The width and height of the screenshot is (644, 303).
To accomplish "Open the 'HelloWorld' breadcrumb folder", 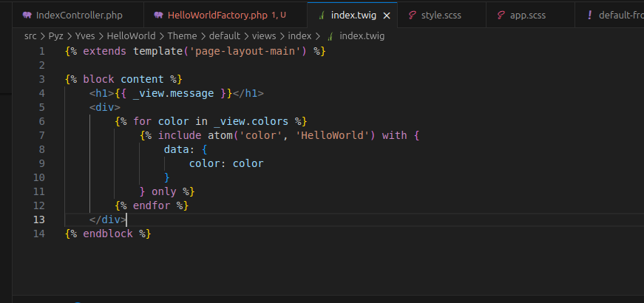I will click(131, 36).
